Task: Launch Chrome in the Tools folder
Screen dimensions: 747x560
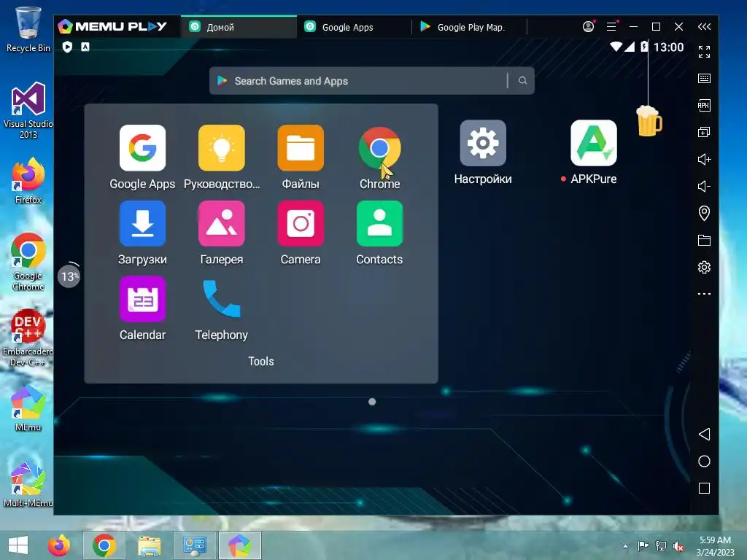Action: pos(379,147)
